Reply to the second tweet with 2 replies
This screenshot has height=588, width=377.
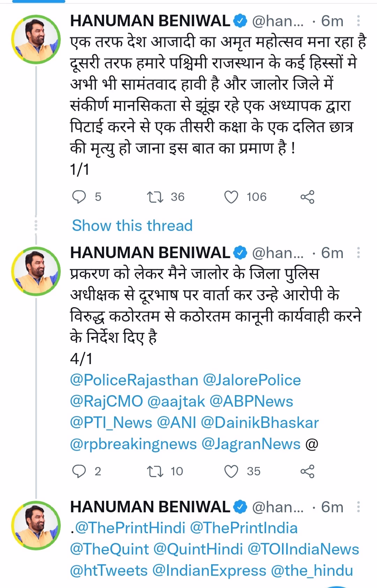(79, 472)
